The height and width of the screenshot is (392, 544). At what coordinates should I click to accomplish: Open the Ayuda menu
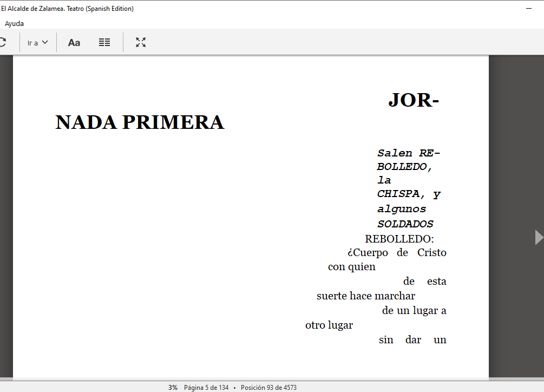14,24
